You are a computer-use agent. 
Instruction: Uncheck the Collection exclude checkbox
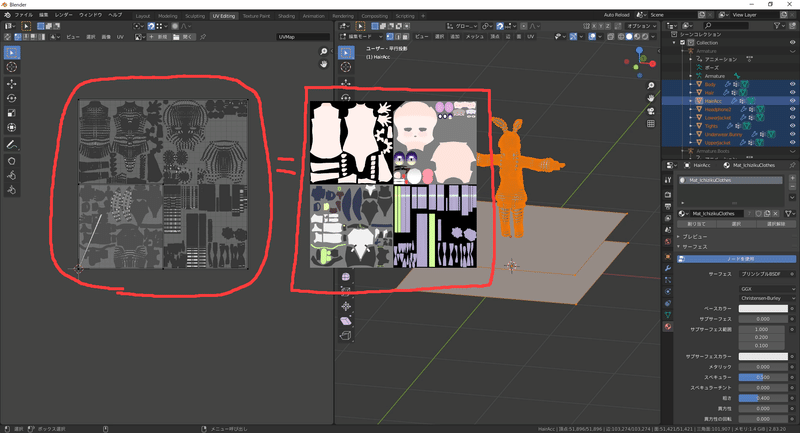point(683,43)
